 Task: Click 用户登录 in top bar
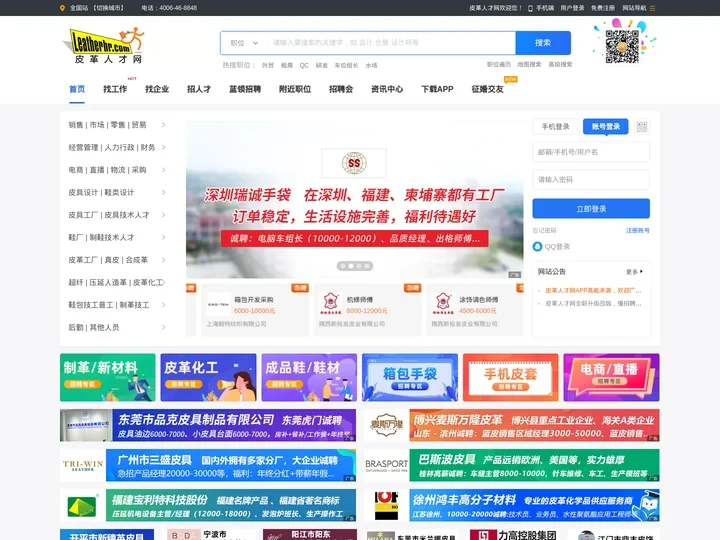[x=572, y=8]
